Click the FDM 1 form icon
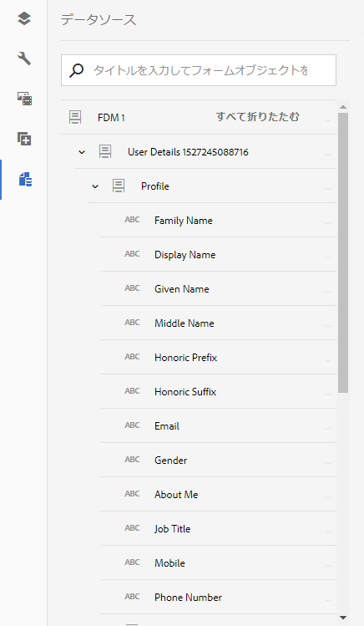Viewport: 364px width, 626px height. click(x=75, y=117)
